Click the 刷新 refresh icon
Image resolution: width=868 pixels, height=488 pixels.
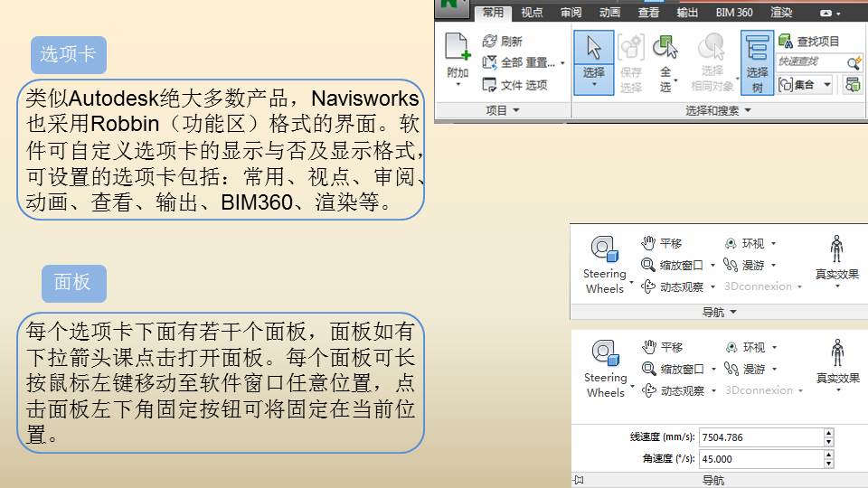coord(489,41)
